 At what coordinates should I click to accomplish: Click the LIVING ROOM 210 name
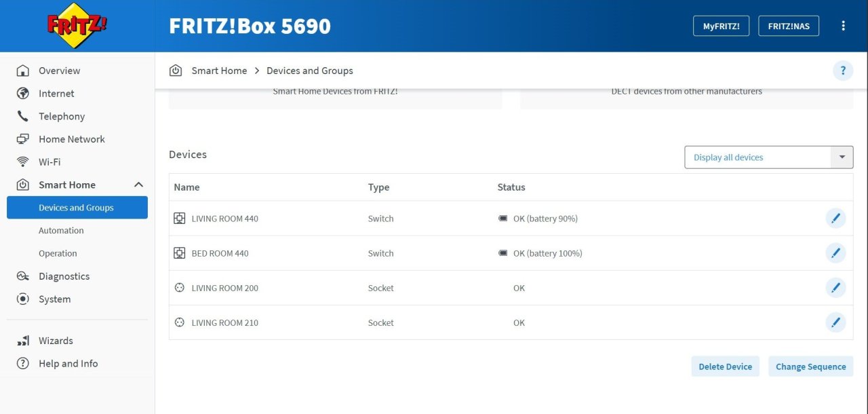tap(225, 322)
